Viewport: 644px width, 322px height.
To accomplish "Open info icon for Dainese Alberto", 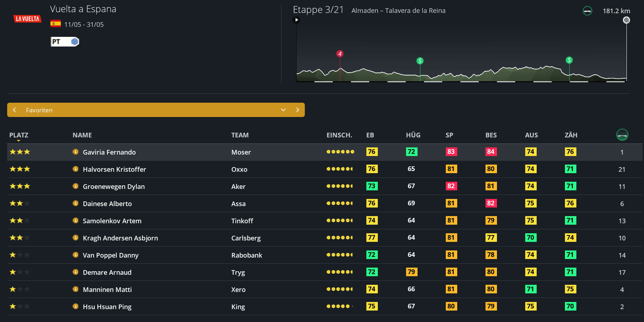I will [x=75, y=203].
